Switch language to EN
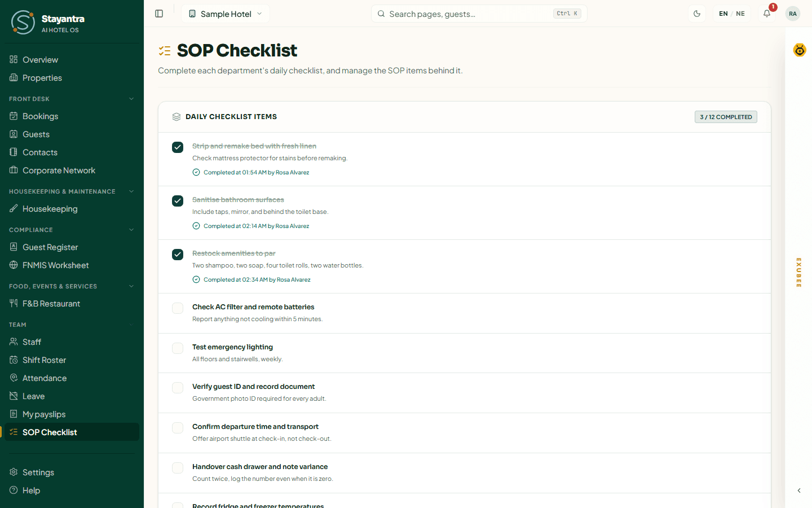 (x=723, y=14)
